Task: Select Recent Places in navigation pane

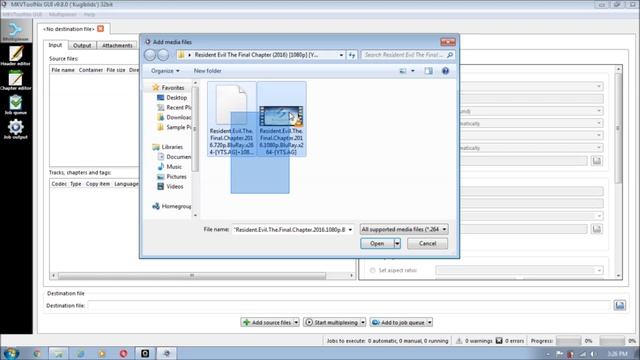Action: click(x=174, y=107)
